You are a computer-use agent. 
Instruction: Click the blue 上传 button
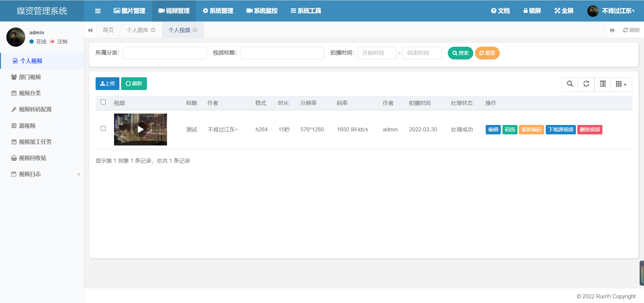[x=107, y=84]
